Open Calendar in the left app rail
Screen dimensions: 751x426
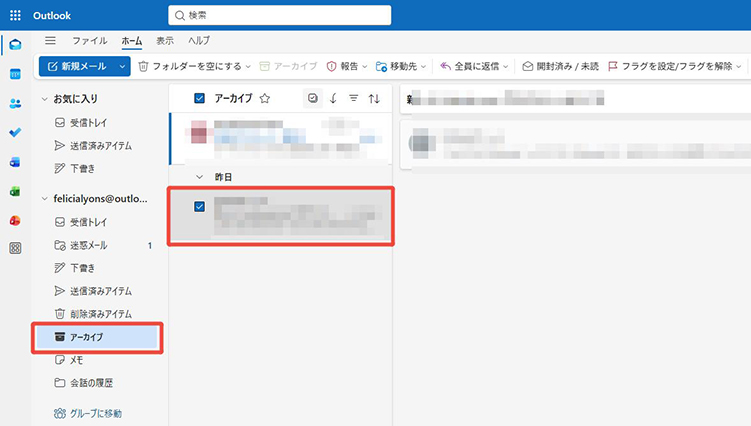pyautogui.click(x=15, y=74)
